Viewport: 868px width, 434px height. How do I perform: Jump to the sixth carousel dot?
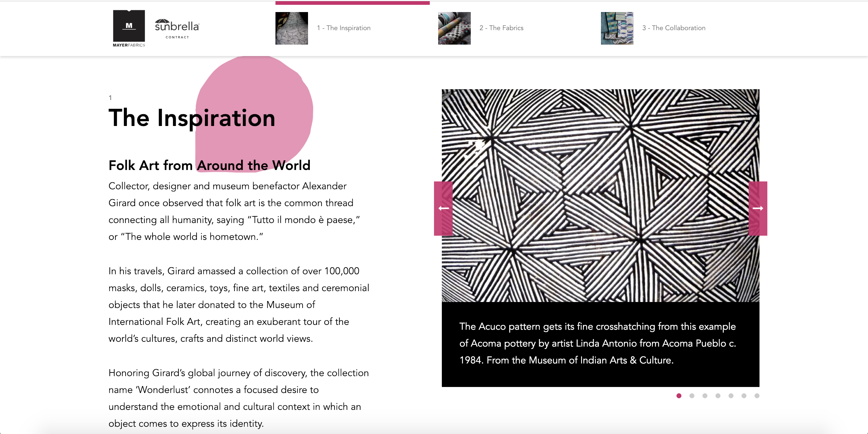pos(744,396)
